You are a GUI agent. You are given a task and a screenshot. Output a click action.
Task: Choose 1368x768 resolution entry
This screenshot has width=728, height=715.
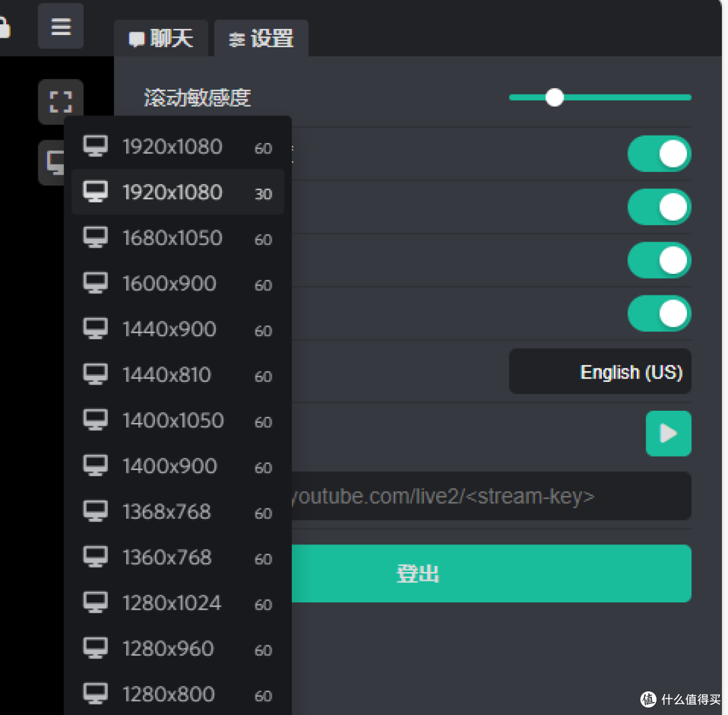point(178,511)
